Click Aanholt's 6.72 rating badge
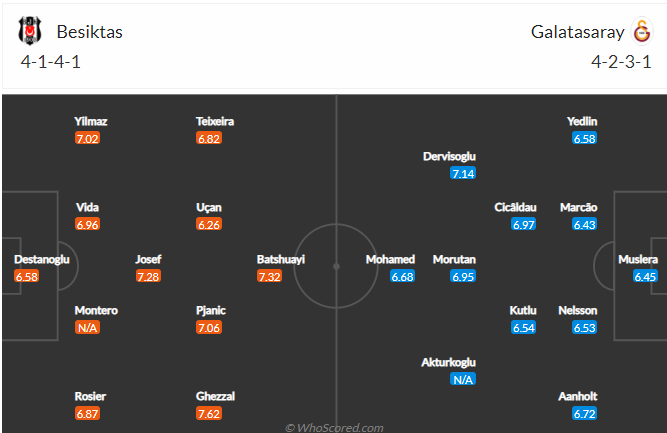667x433 pixels. click(584, 413)
